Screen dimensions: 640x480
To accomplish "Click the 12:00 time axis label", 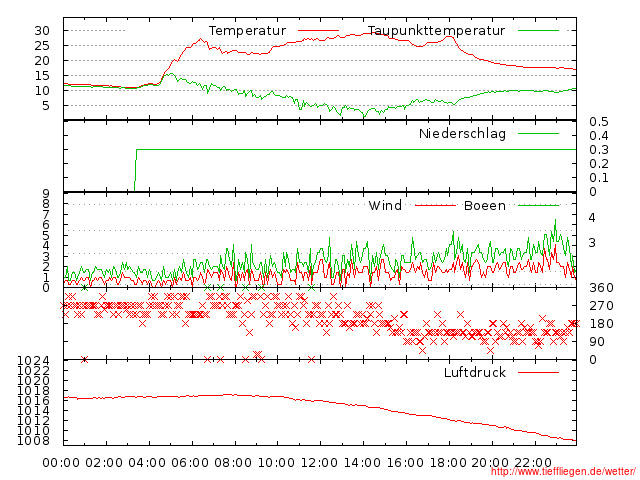I will [319, 463].
